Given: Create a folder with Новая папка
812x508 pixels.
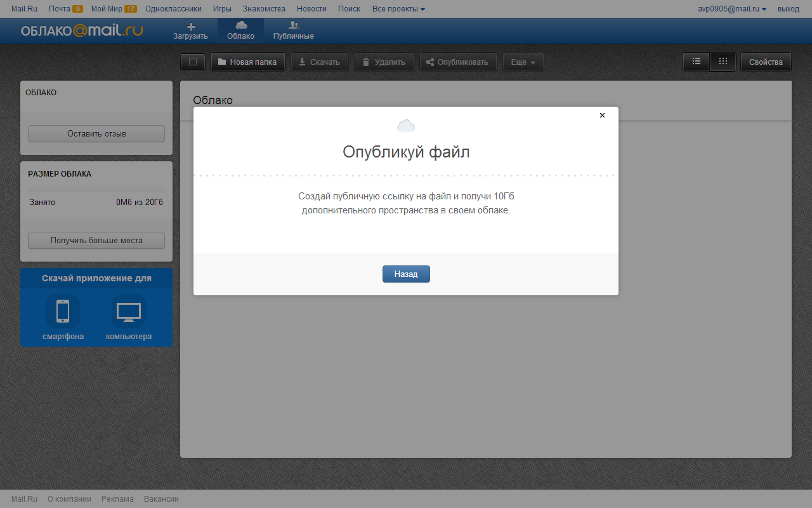Looking at the screenshot, I should click(x=247, y=62).
